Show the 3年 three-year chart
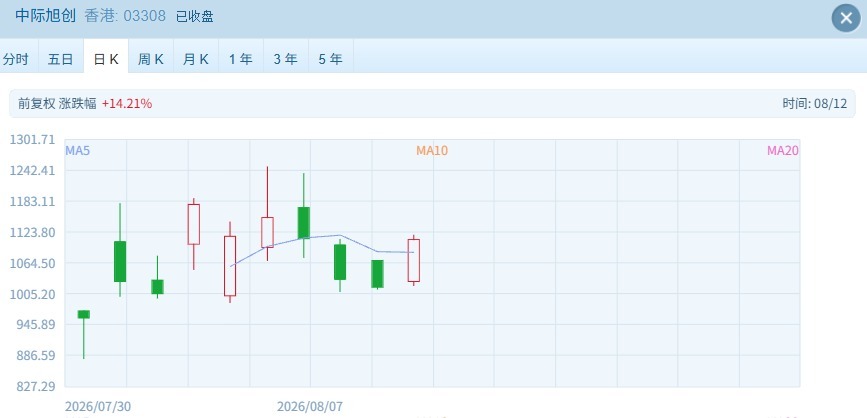This screenshot has height=418, width=867. coord(286,59)
